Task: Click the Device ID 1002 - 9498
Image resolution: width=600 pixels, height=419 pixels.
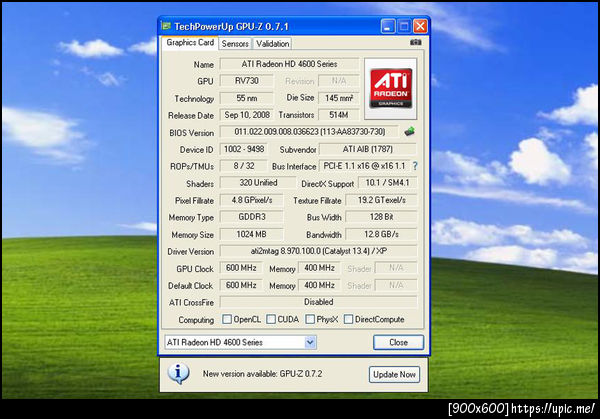Action: point(244,149)
